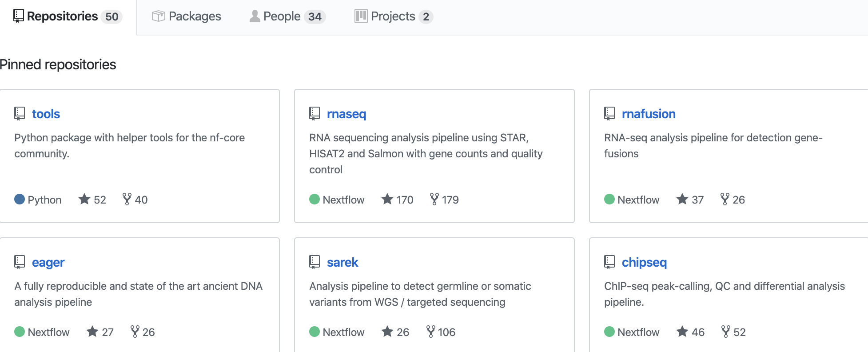Click the 27 stars count on eager

(108, 332)
